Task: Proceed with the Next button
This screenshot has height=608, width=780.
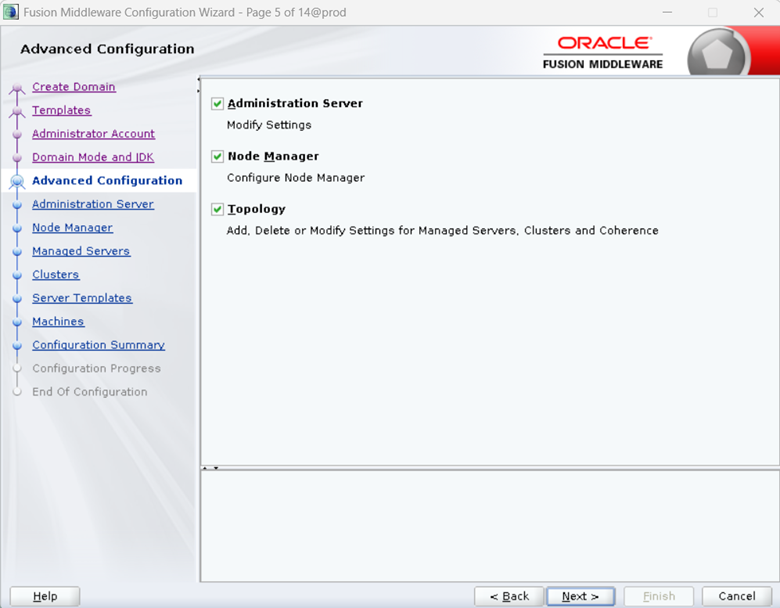Action: [x=580, y=596]
